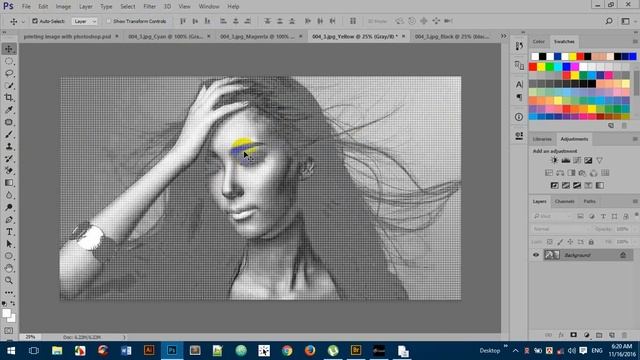Hide the Background layer eye icon
Image resolution: width=640 pixels, height=360 pixels.
click(536, 255)
